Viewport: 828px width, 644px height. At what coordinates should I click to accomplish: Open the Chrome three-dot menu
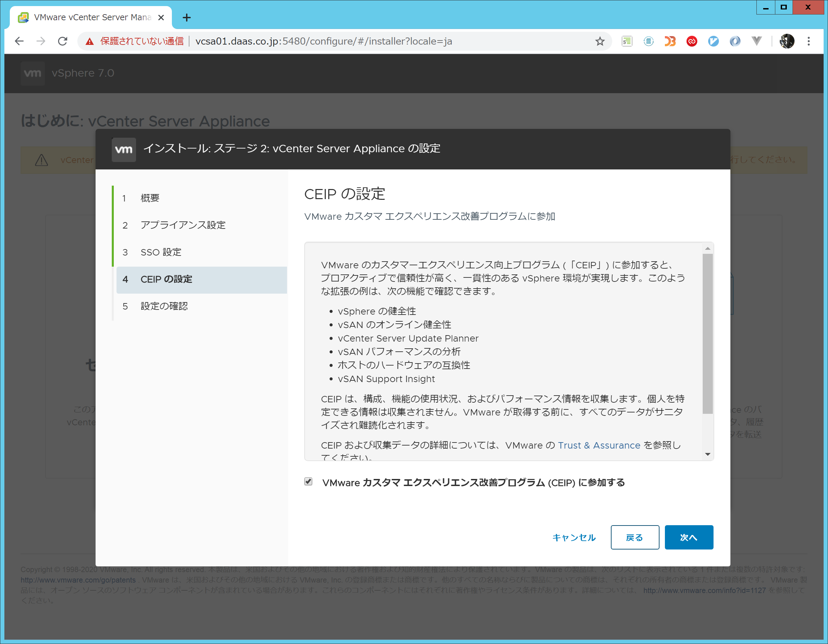809,41
